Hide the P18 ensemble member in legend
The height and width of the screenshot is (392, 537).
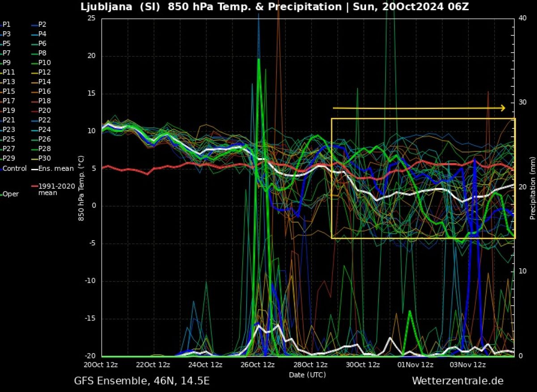(x=44, y=101)
